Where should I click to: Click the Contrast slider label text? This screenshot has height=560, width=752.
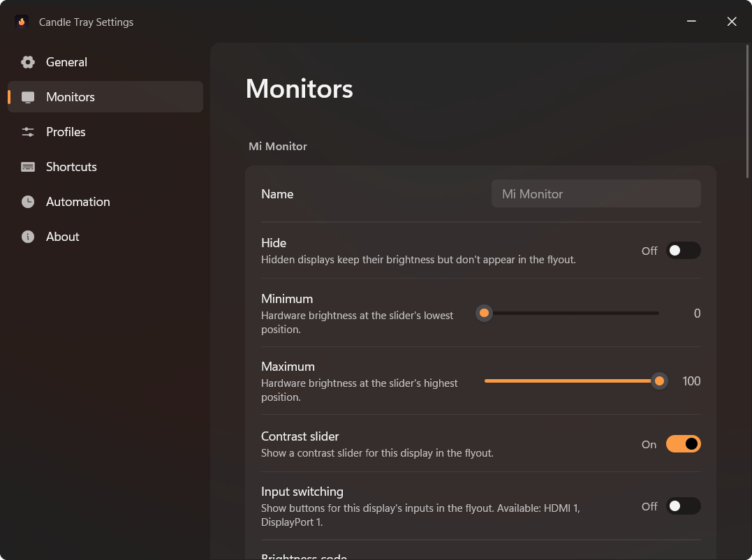300,437
